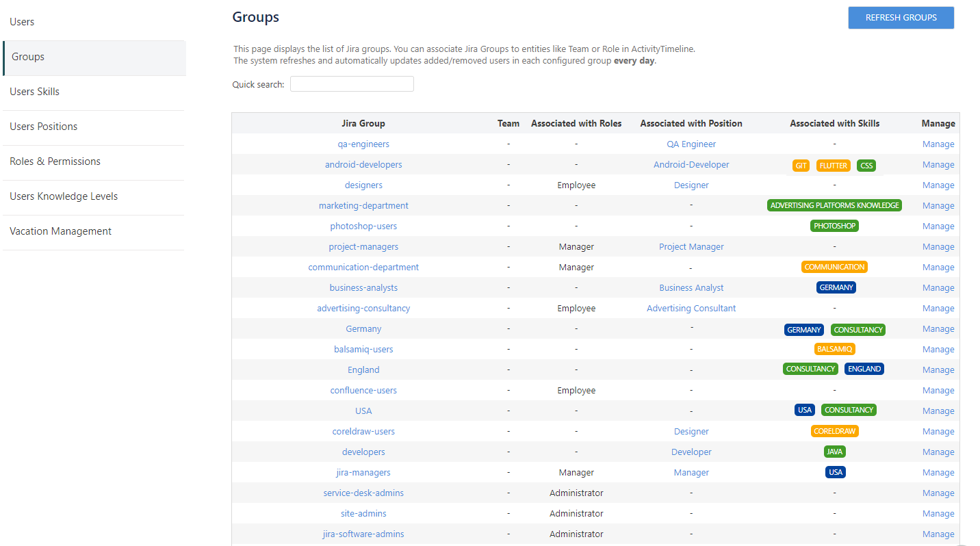This screenshot has width=980, height=546.
Task: Open the QA Engineer position link
Action: pyautogui.click(x=691, y=144)
